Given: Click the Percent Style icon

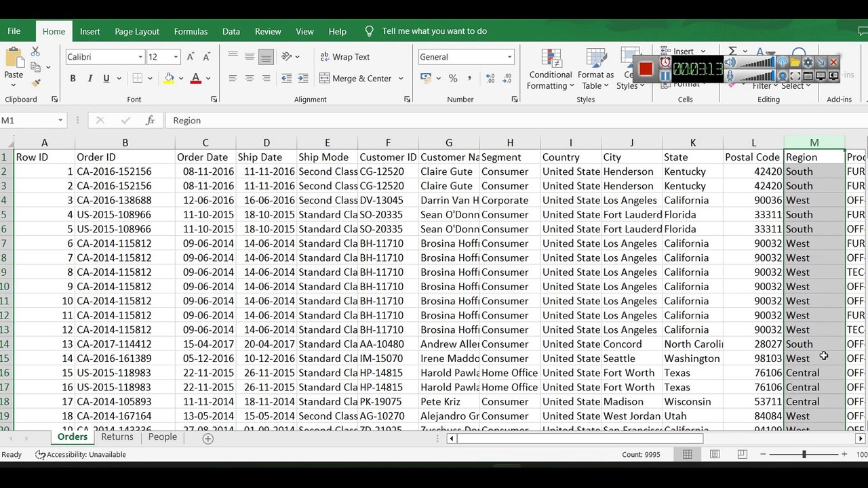Looking at the screenshot, I should [x=453, y=79].
